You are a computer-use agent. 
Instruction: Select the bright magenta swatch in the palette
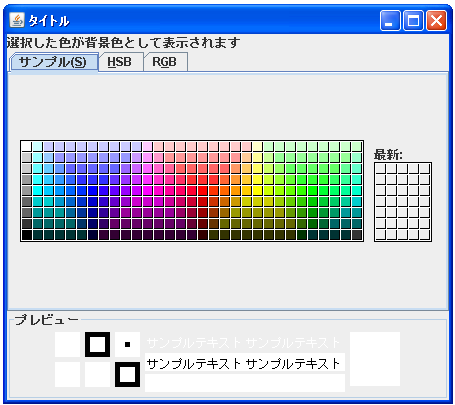(148, 190)
